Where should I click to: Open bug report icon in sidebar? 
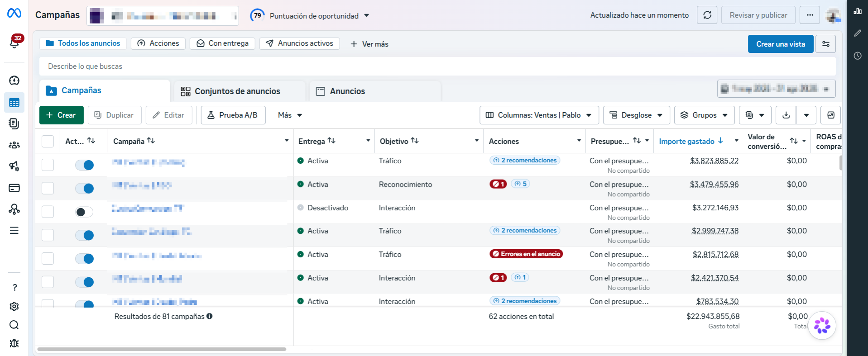(14, 343)
